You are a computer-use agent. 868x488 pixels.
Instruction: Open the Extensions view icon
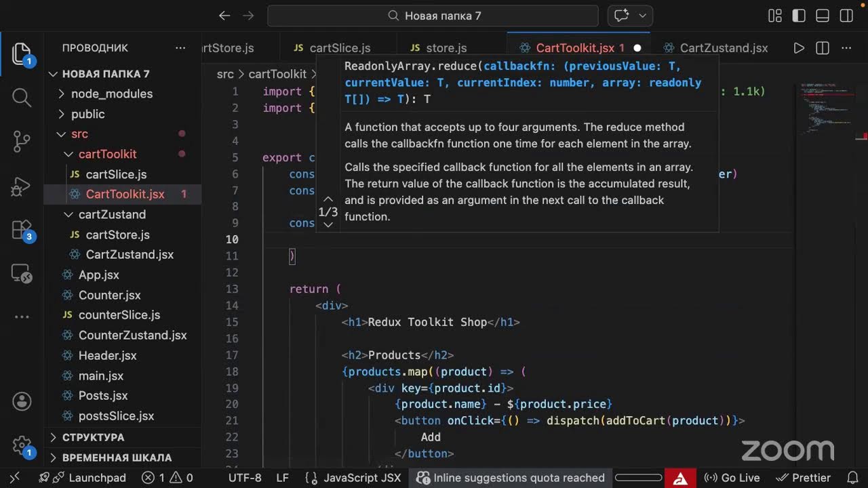(22, 230)
